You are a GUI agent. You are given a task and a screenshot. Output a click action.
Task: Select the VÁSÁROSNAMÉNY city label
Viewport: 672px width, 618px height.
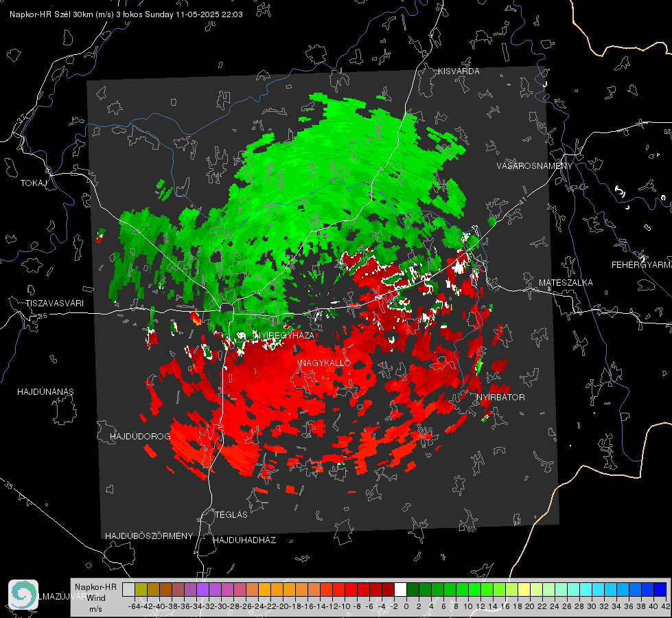(x=535, y=165)
